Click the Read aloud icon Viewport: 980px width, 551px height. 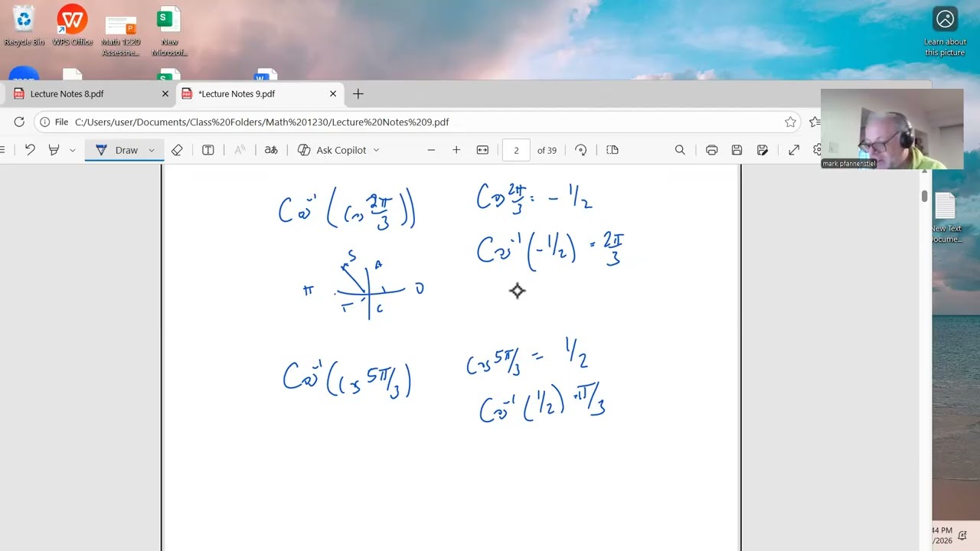240,150
